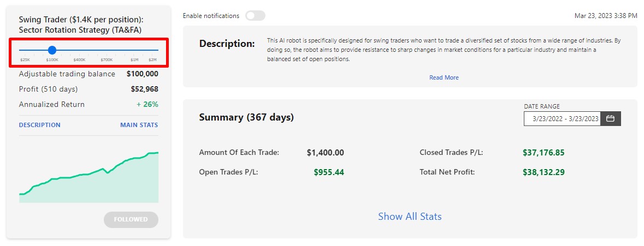Set balance slider to $2M mark

(152, 50)
